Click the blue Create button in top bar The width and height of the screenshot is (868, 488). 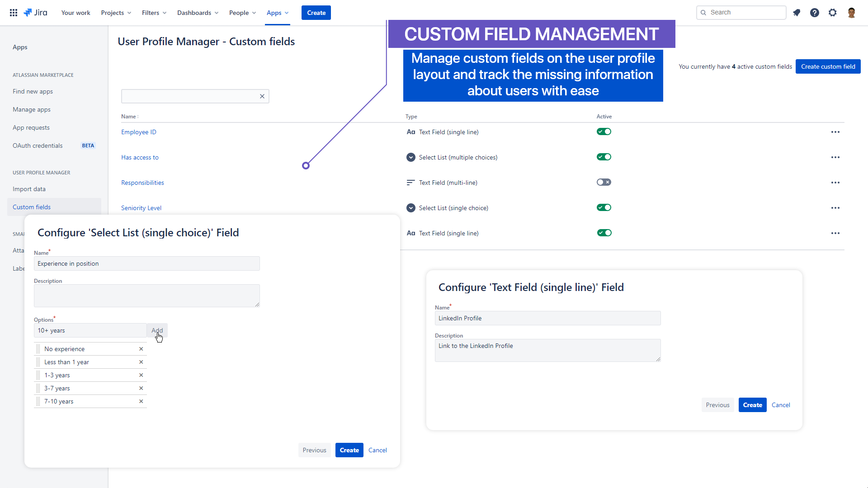316,13
